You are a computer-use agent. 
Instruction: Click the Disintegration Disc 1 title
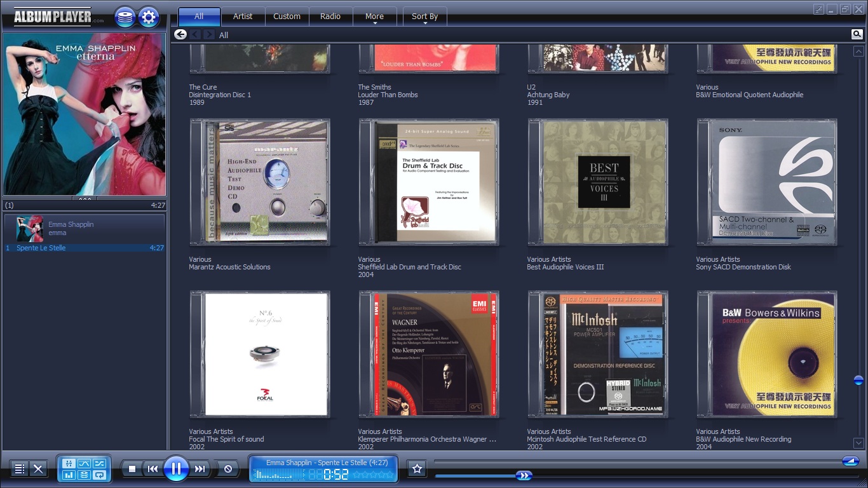220,95
